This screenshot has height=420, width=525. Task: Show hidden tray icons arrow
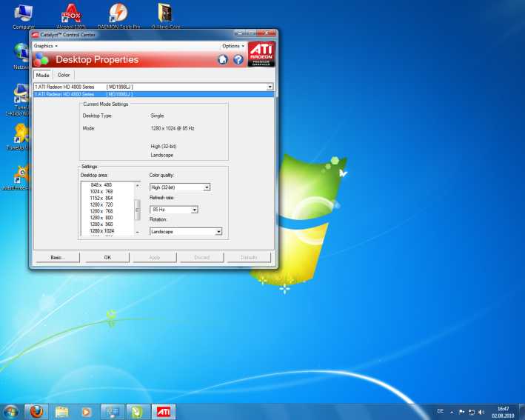click(452, 412)
